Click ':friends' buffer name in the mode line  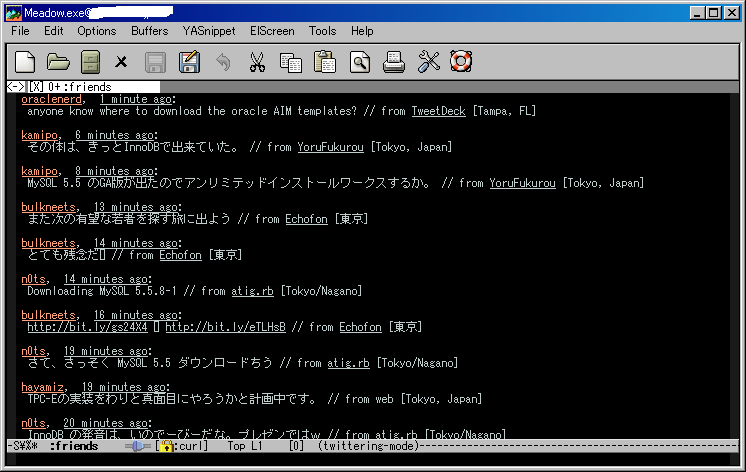coord(74,446)
